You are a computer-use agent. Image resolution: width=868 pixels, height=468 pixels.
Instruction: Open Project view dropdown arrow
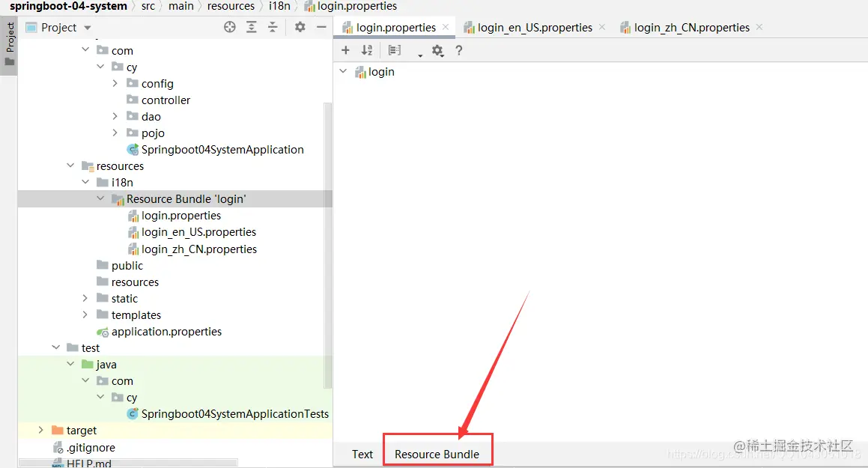tap(88, 28)
